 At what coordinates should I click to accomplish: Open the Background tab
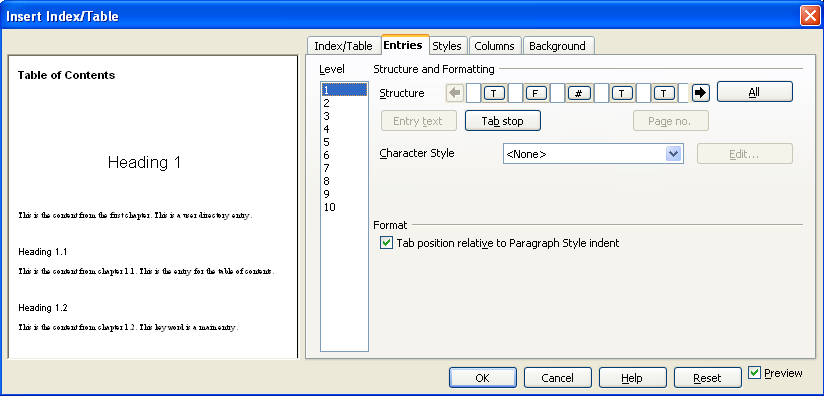pyautogui.click(x=558, y=46)
